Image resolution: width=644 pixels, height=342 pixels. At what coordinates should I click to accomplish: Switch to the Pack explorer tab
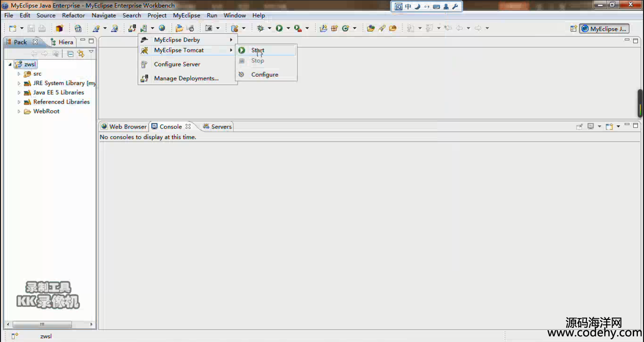tap(20, 42)
